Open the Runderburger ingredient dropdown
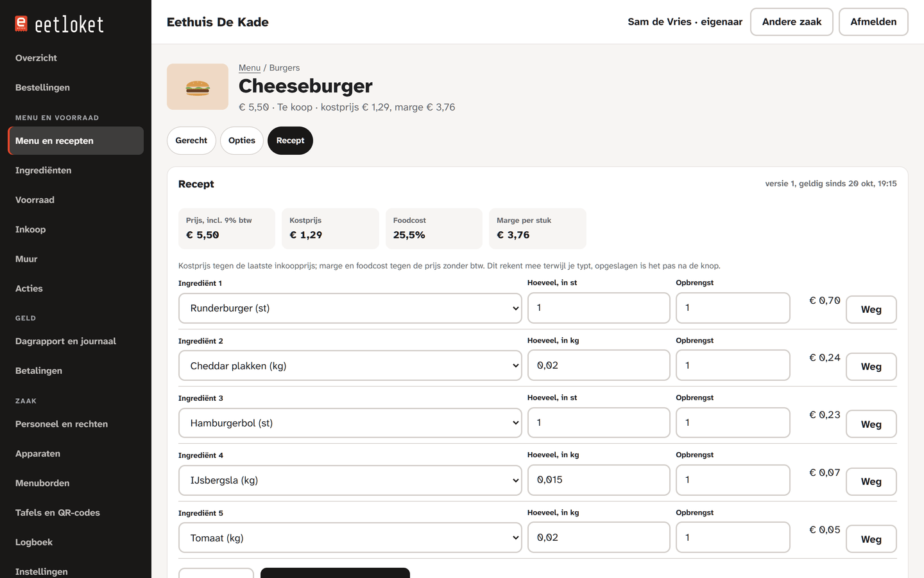Viewport: 924px width, 578px height. click(350, 308)
